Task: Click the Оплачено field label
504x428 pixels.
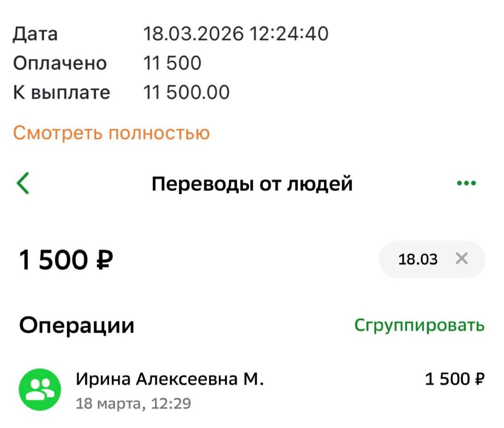Action: coord(60,63)
